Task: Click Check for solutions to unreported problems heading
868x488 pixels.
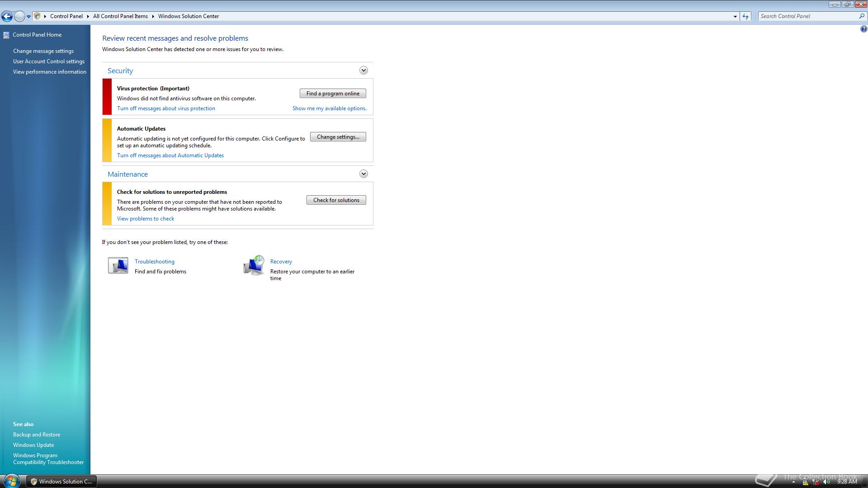Action: (x=172, y=192)
